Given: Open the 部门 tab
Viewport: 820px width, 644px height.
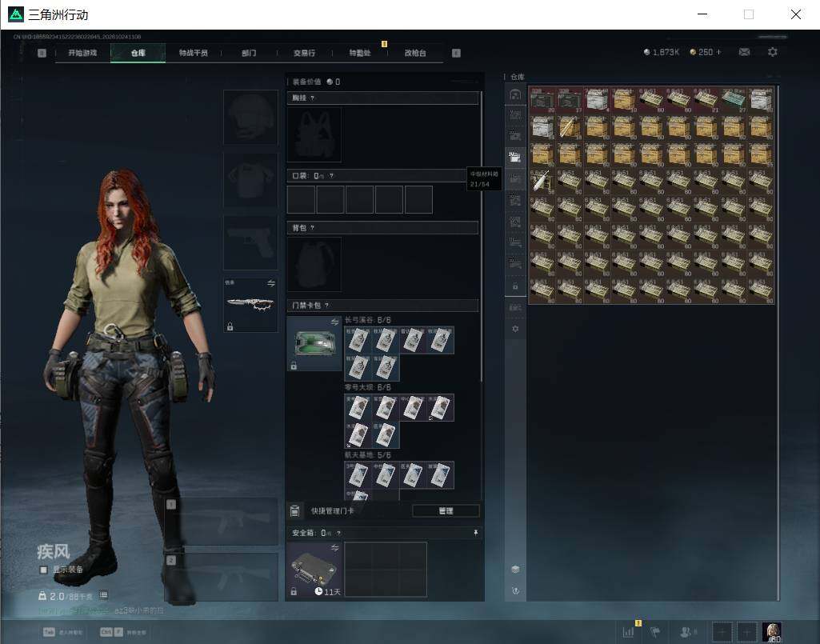Looking at the screenshot, I should pos(249,53).
